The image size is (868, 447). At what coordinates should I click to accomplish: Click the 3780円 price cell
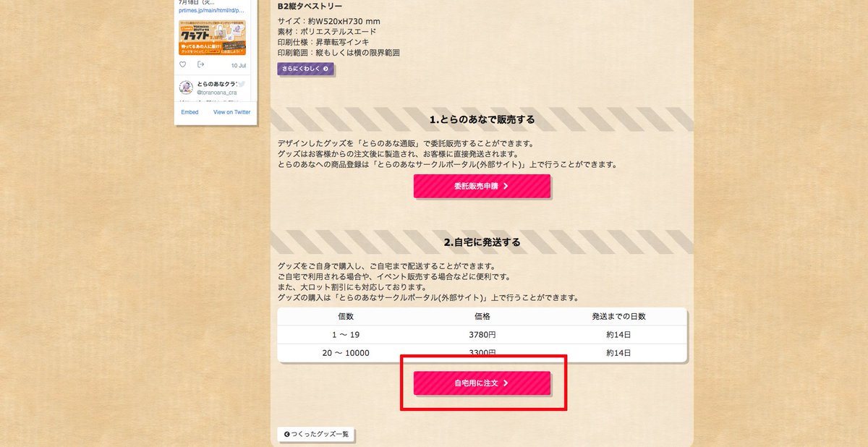click(x=482, y=335)
